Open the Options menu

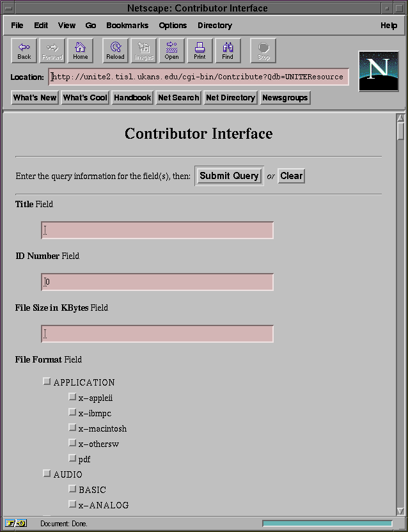tap(173, 26)
